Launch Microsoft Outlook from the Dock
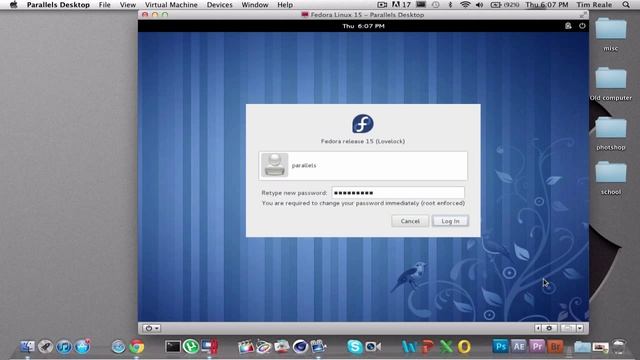640x360 pixels. click(464, 347)
